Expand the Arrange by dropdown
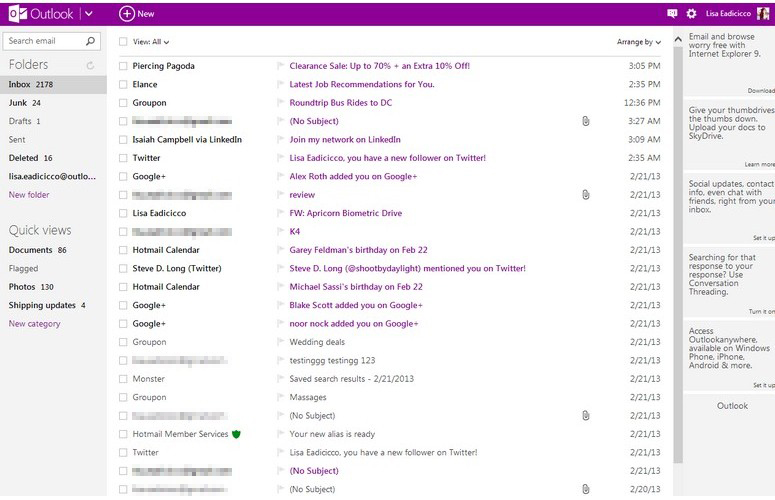 point(639,42)
